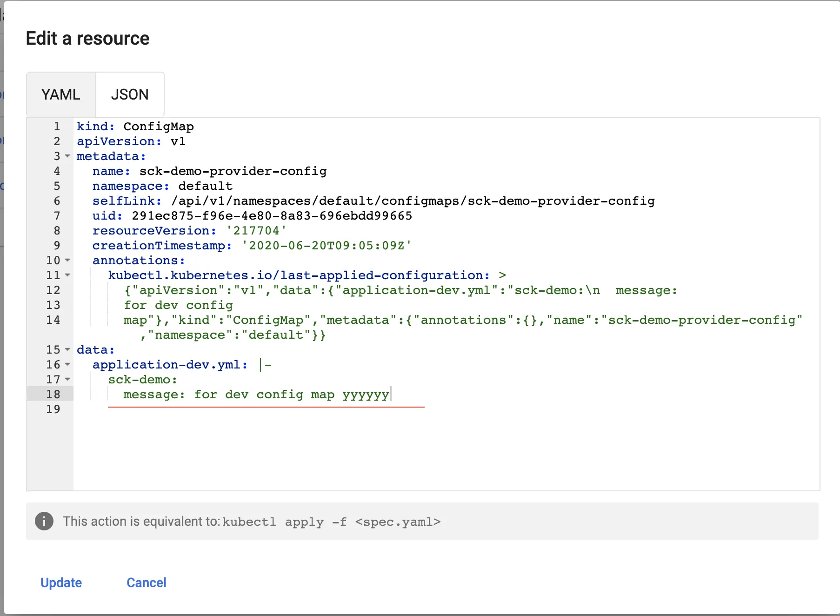This screenshot has height=616, width=840.
Task: Place cursor at end of message line
Action: click(391, 395)
